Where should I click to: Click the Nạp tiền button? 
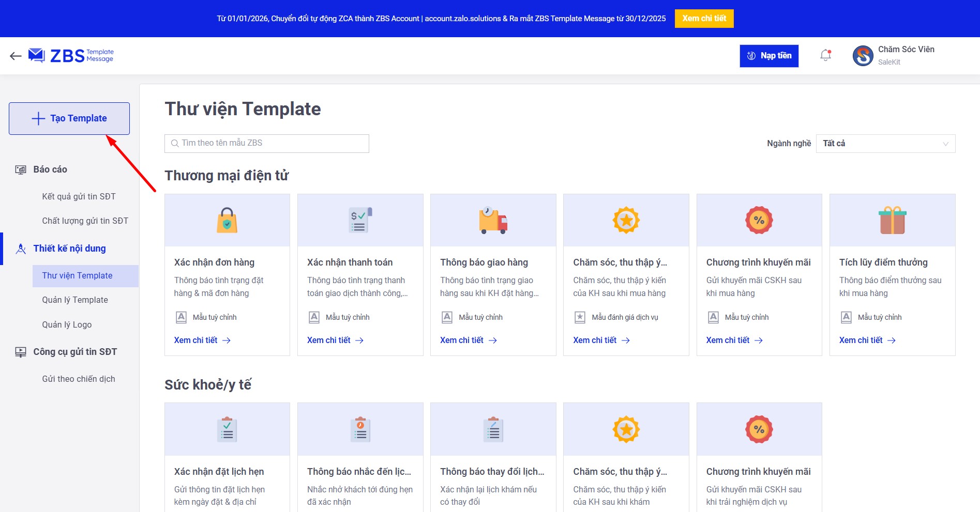[768, 56]
